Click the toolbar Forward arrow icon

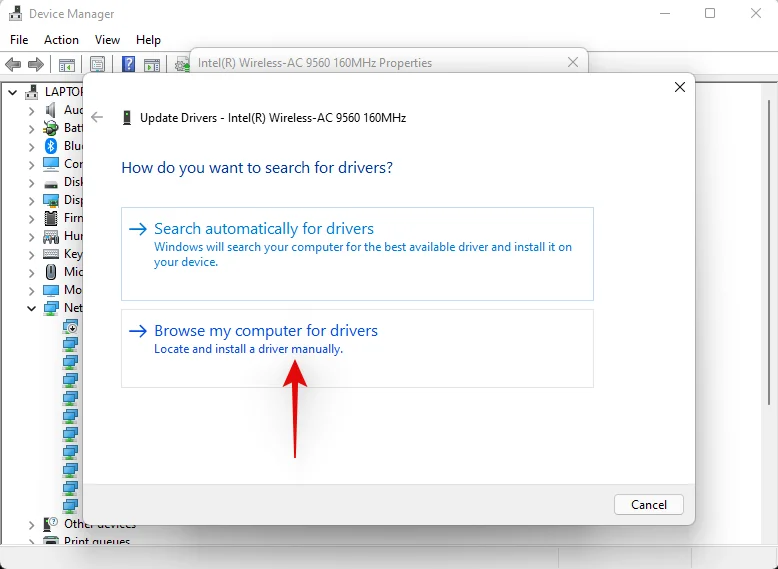(x=36, y=65)
